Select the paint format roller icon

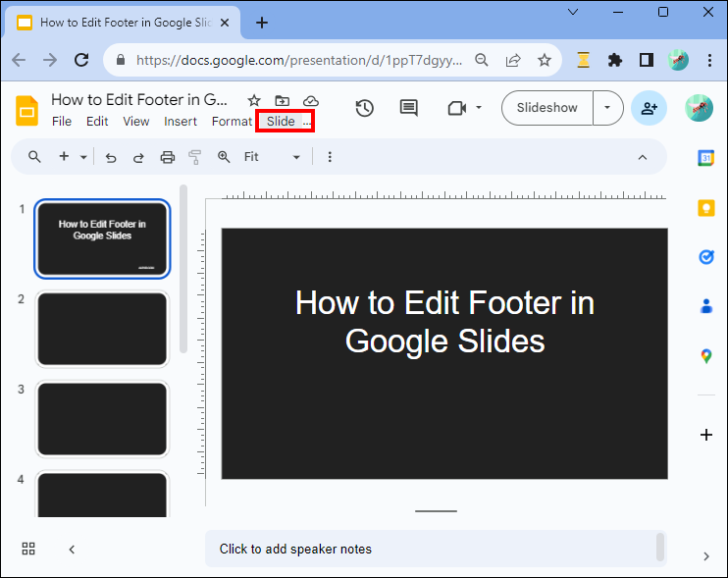[x=194, y=157]
